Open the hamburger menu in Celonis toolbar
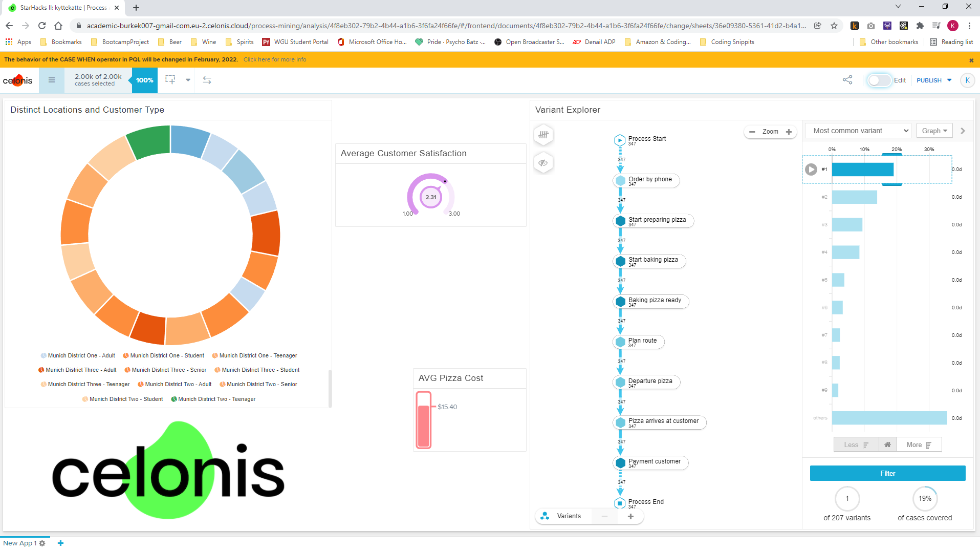The image size is (980, 550). (x=52, y=80)
